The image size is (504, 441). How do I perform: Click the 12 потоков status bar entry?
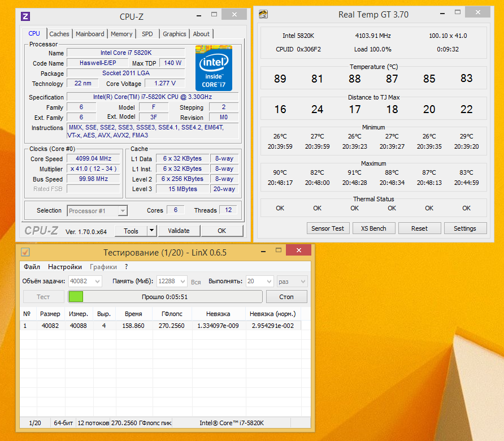[x=93, y=423]
